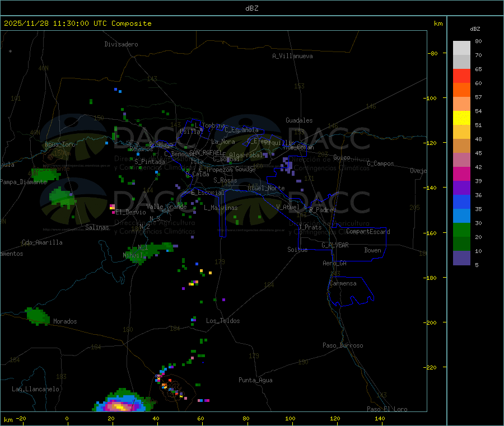Select the red 60-65 dBZ legend swatch
The image size is (504, 426).
point(461,76)
